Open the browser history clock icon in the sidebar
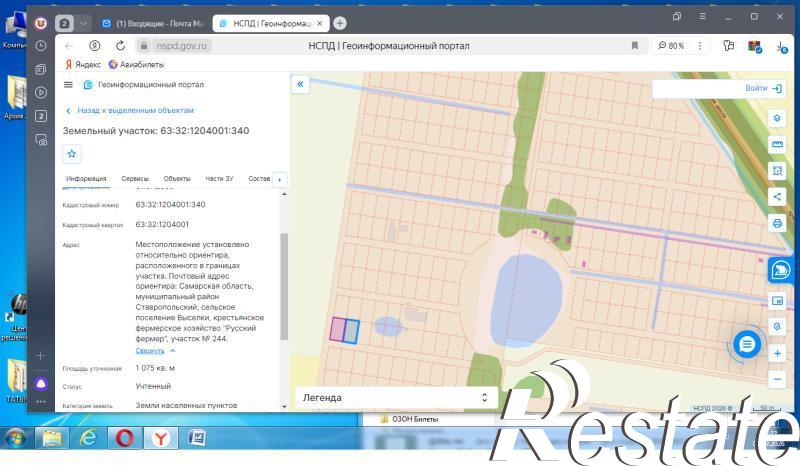Viewport: 800px width, 466px height. click(41, 45)
